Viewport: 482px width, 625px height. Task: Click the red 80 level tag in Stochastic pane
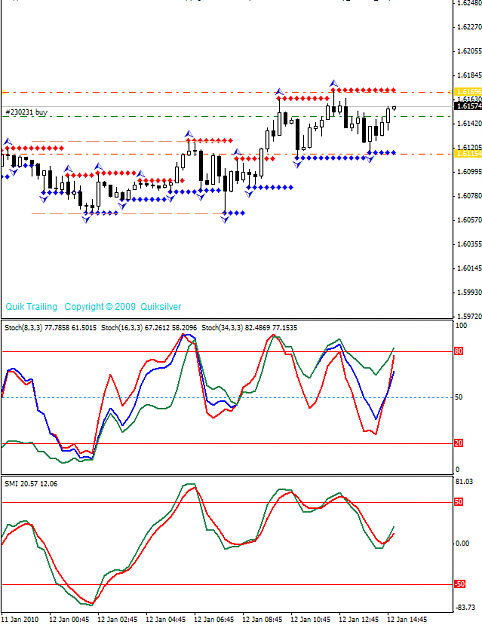click(458, 351)
